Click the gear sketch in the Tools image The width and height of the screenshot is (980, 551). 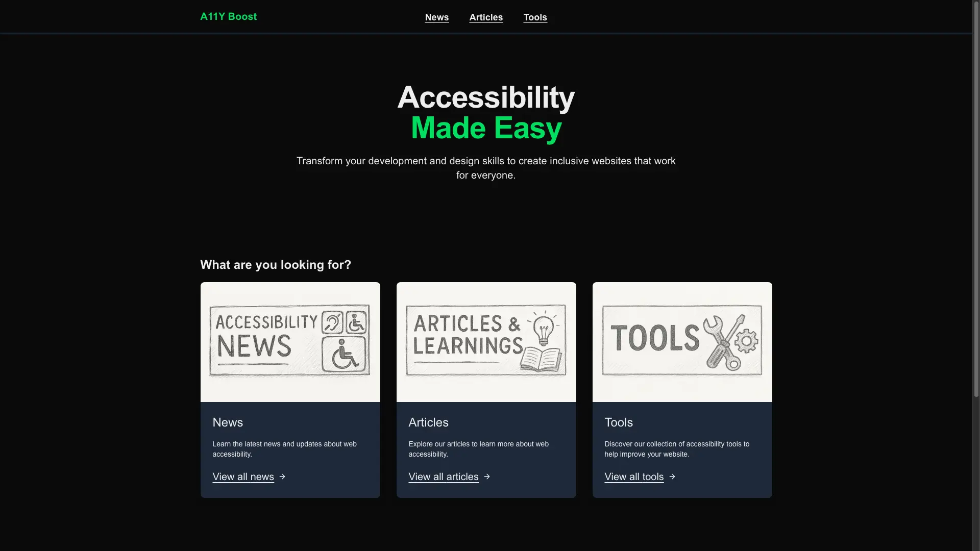coord(746,340)
